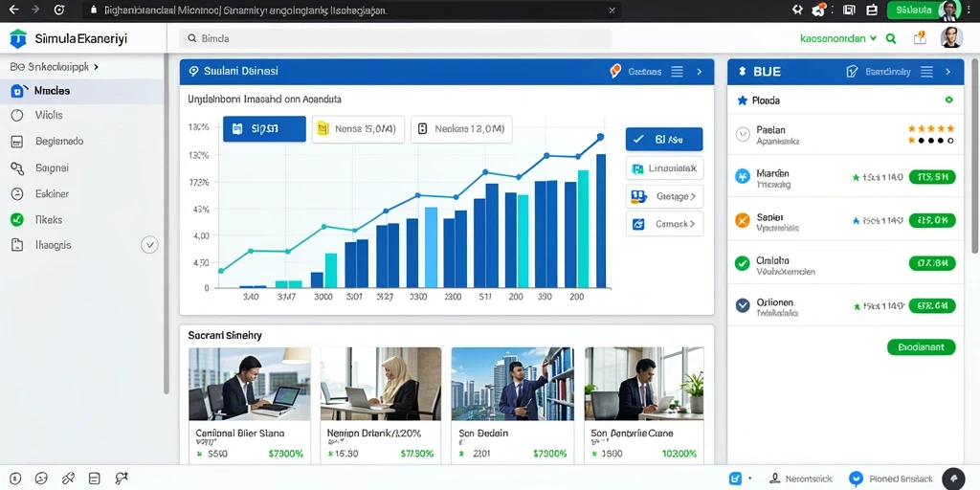Screen dimensions: 980x490
Task: Click the blue chat bubble Pioned Snetack icon
Action: click(857, 479)
